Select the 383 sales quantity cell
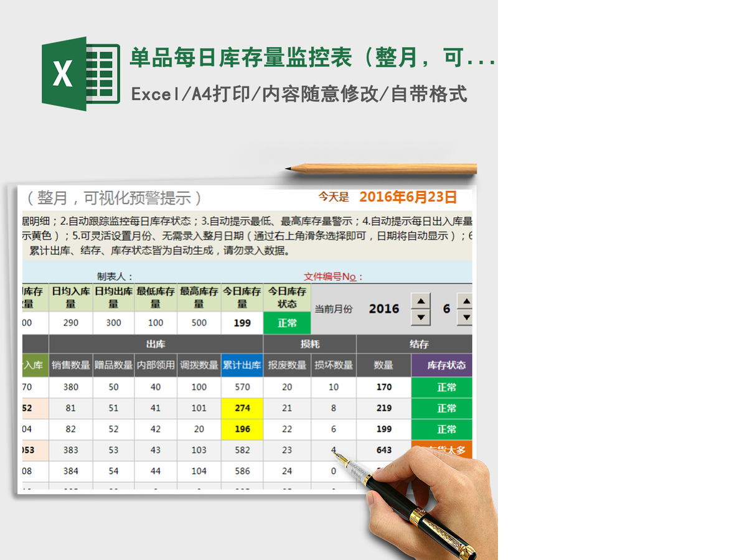 (71, 450)
